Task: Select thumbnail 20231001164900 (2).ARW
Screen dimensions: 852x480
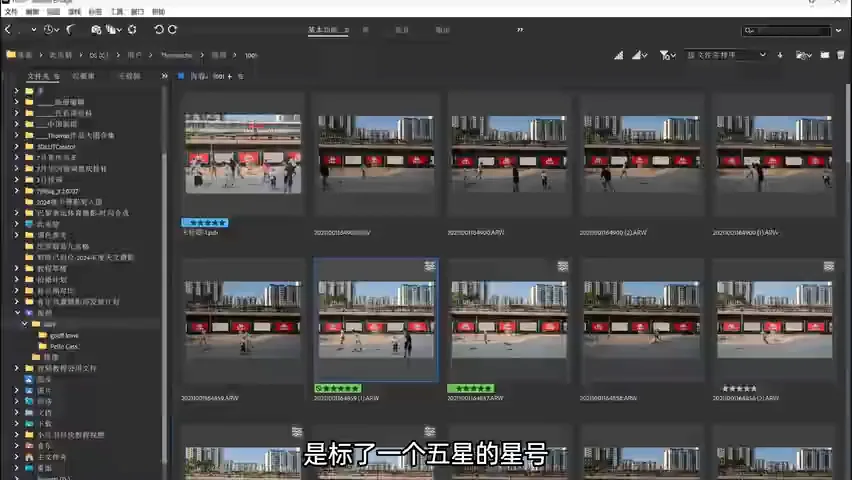Action: click(642, 153)
